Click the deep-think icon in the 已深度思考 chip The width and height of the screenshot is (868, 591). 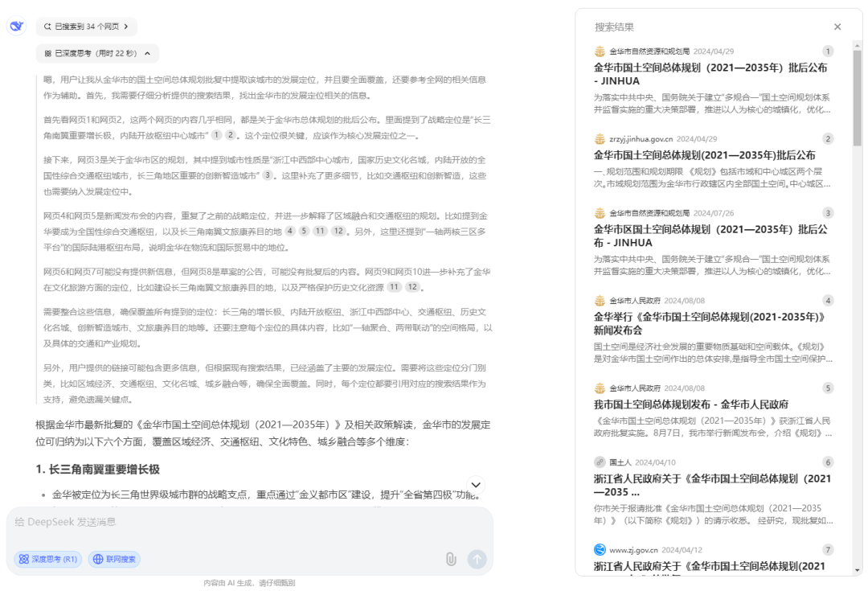click(47, 53)
